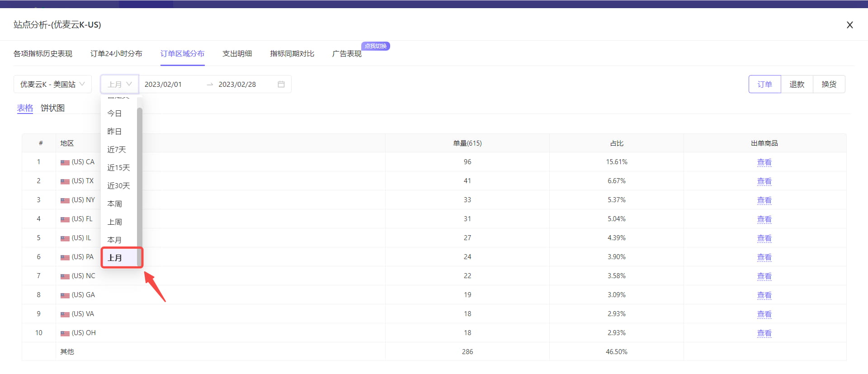Choose 上周 in the preset list
Viewport: 868px width, 374px height.
click(119, 222)
